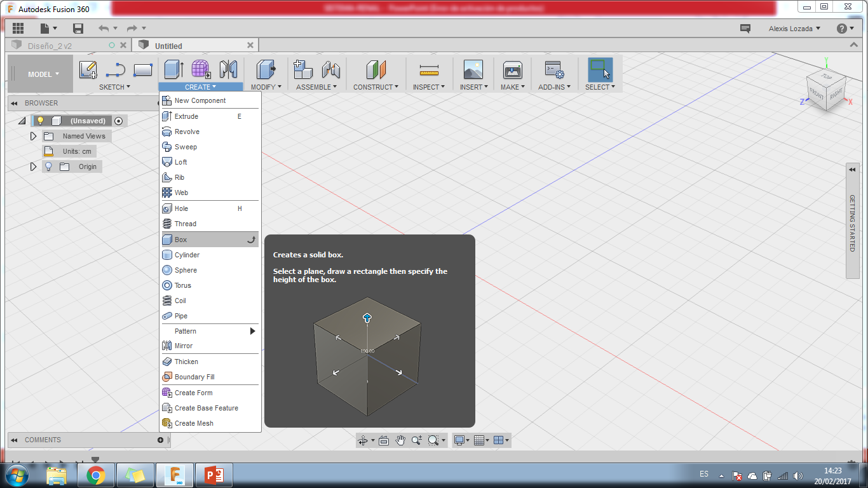Open the INSPECT dropdown menu
868x488 pixels.
pyautogui.click(x=429, y=87)
